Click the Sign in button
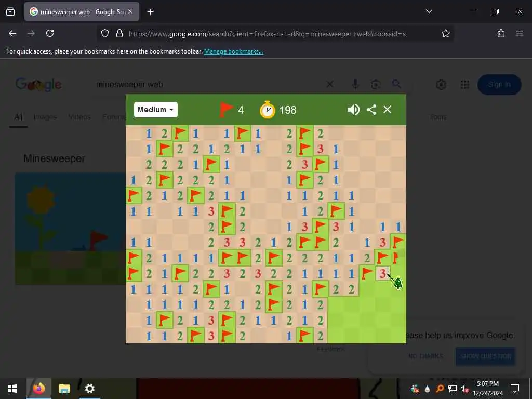 [x=499, y=85]
